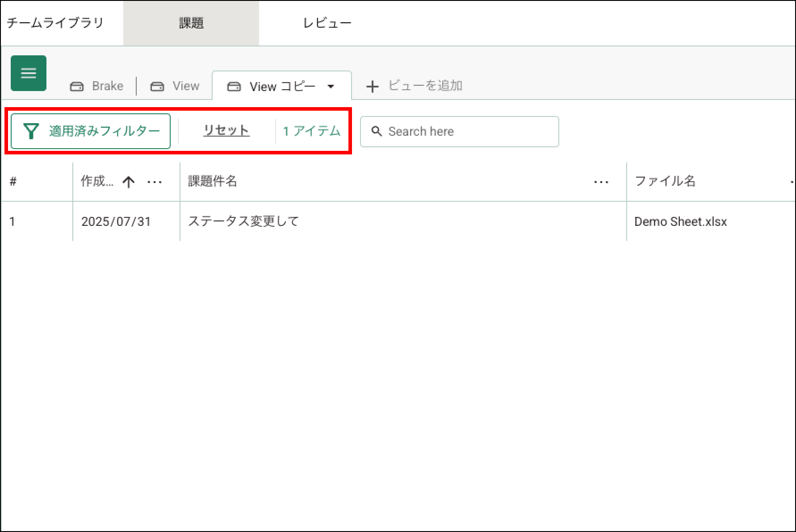Go to the レビュー tab
This screenshot has height=532, width=796.
click(x=327, y=23)
